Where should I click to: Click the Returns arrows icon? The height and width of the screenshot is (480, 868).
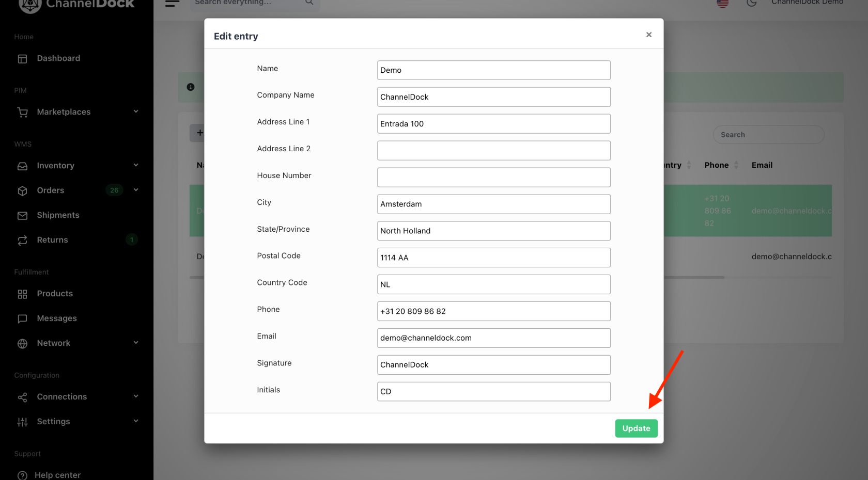click(22, 241)
